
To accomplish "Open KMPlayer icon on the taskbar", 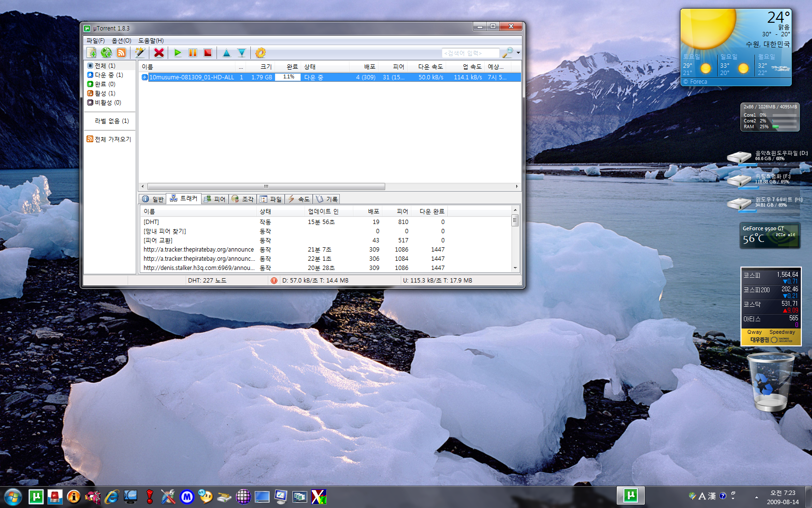I will 130,496.
